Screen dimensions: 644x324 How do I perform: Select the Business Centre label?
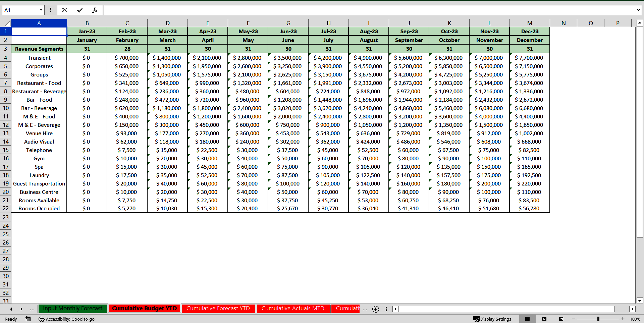click(x=39, y=192)
